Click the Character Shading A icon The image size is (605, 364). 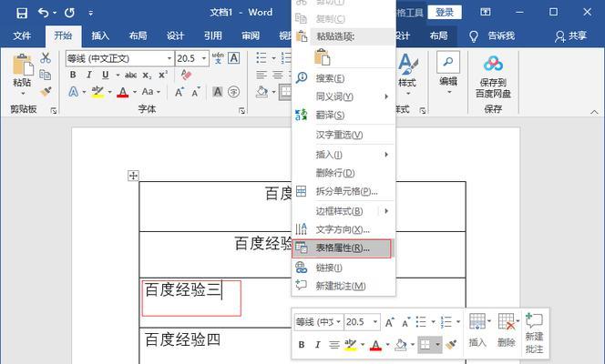218,92
